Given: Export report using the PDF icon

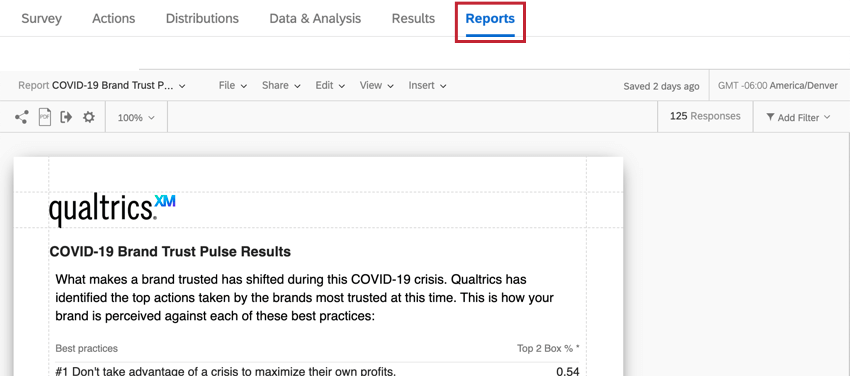Looking at the screenshot, I should coord(44,117).
